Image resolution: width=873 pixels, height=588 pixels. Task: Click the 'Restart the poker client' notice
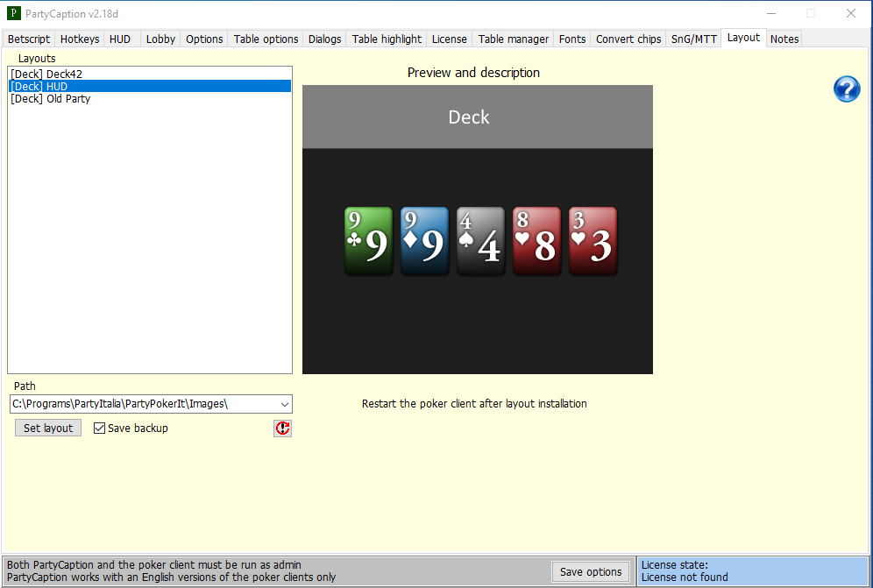coord(474,404)
